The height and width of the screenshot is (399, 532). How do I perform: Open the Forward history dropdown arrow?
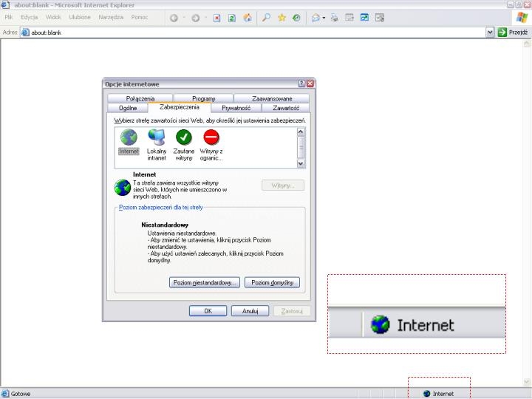tap(205, 18)
